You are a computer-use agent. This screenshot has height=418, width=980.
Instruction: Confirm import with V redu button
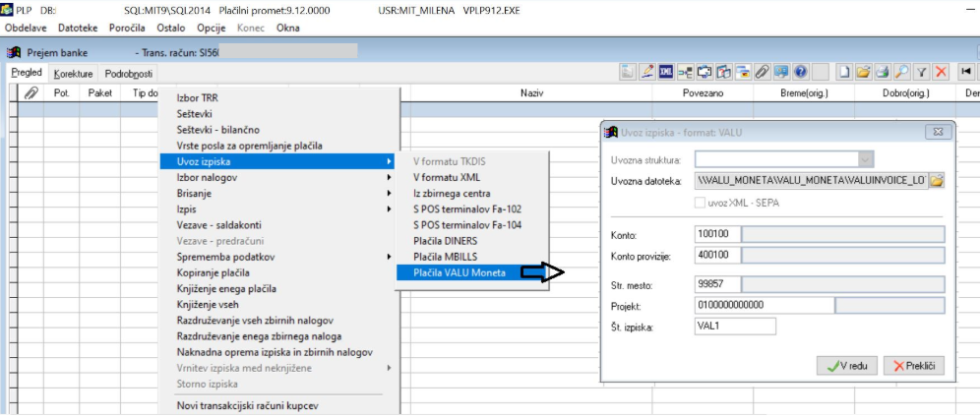847,366
